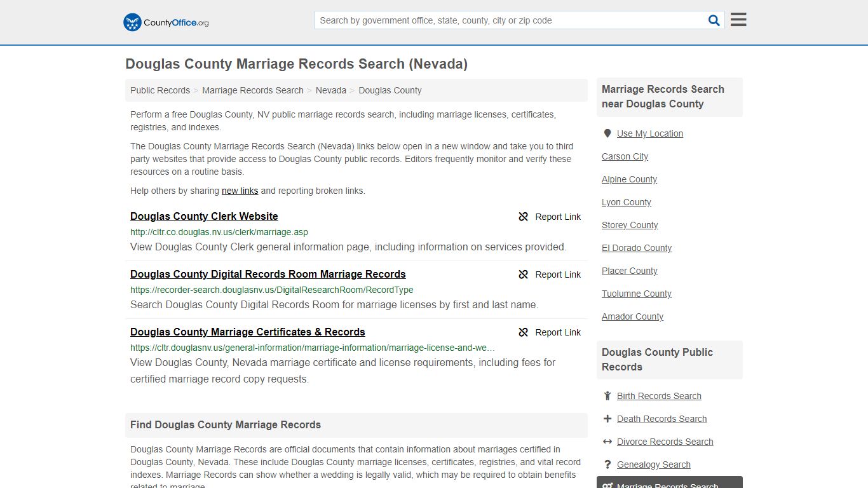
Task: Open Douglas County Clerk Website heading link
Action: point(204,216)
